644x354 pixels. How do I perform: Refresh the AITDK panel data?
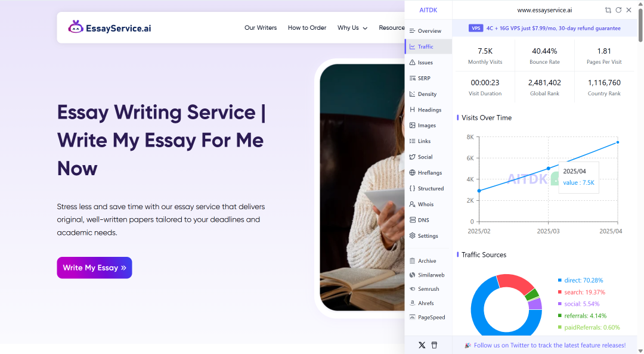coord(618,10)
